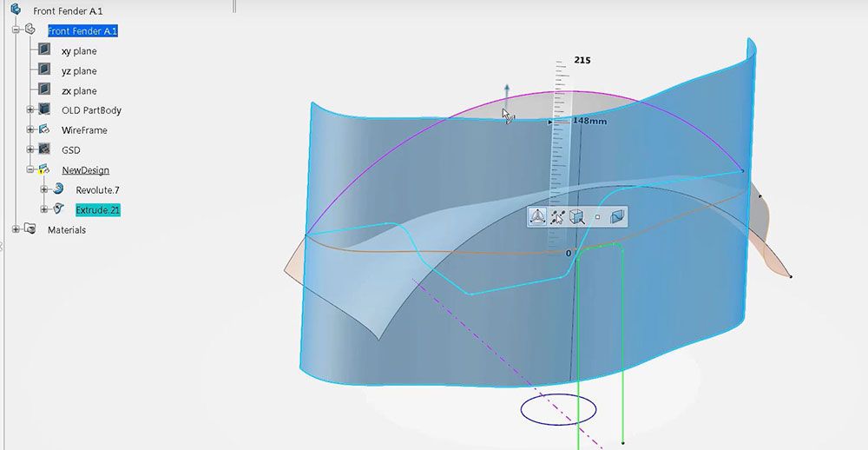Screen dimensions: 868x450
Task: Expand the OLD PartBody node
Action: [30, 109]
